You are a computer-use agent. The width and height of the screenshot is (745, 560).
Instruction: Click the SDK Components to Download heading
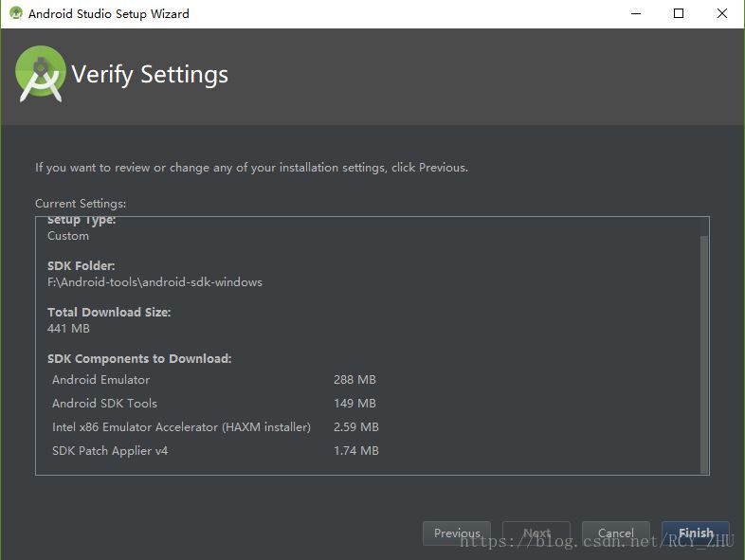tap(139, 358)
